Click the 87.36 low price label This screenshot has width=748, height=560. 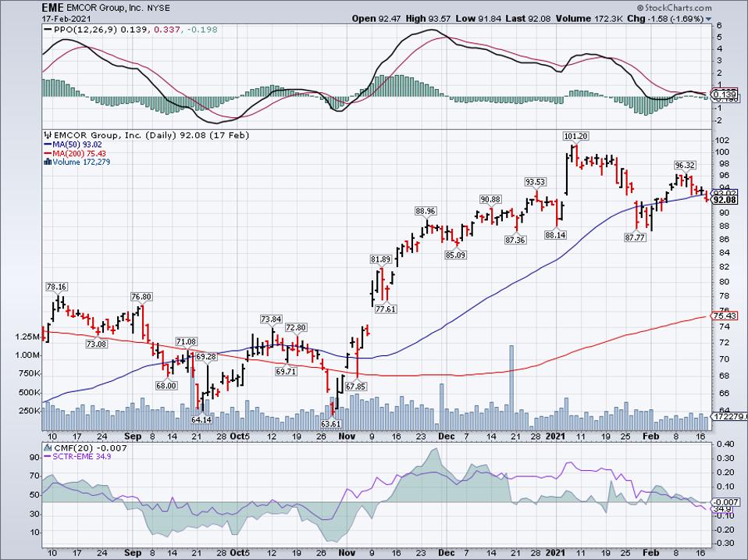pos(515,241)
